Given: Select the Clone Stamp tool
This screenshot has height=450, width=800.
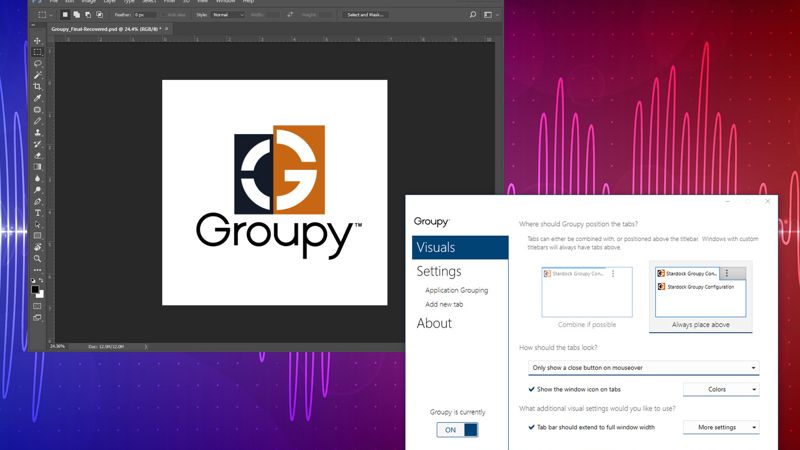Looking at the screenshot, I should pos(37,133).
